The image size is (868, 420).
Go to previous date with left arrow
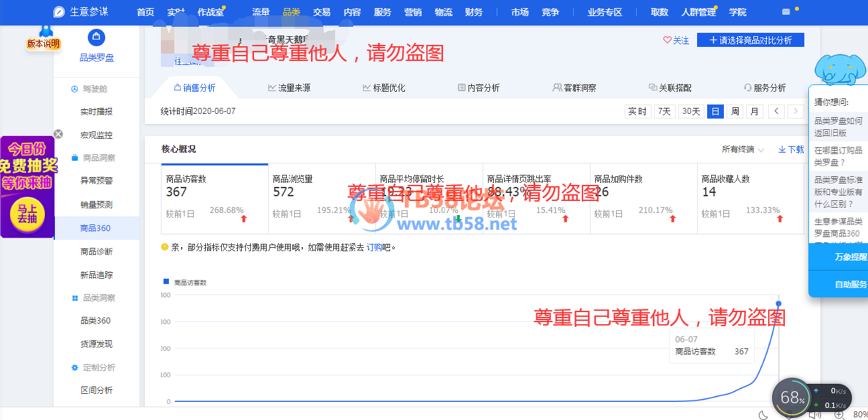(x=776, y=111)
